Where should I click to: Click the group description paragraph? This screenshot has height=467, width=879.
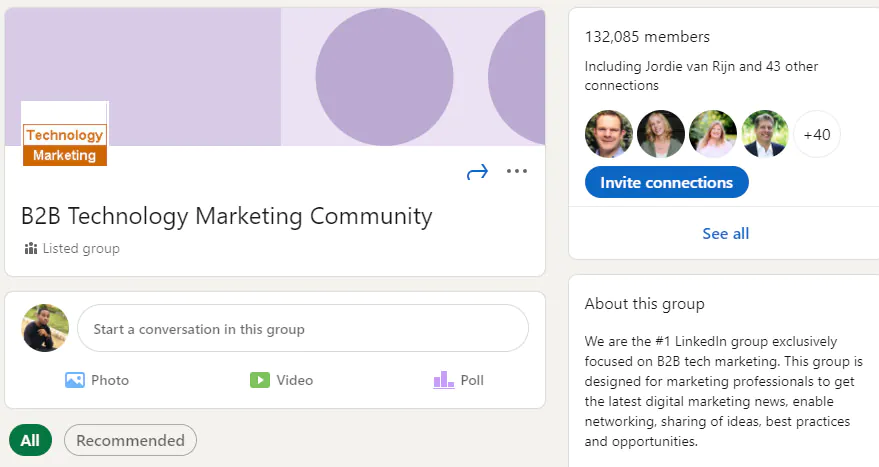724,391
